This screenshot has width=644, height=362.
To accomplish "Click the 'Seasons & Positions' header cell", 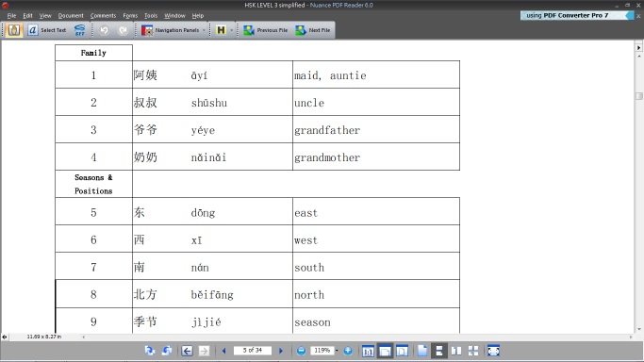I will coord(93,184).
